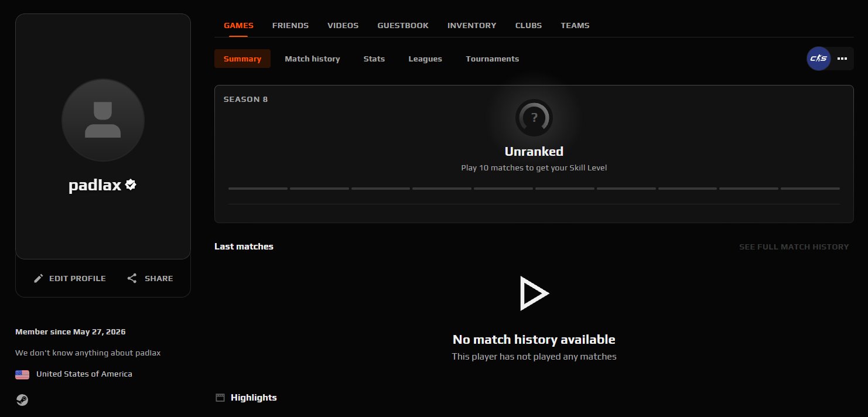
Task: View the Tournaments sub-tab
Action: (493, 59)
